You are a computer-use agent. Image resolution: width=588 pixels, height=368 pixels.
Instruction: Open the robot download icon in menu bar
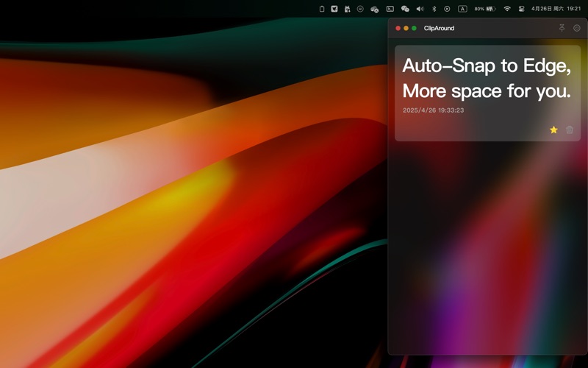point(347,9)
